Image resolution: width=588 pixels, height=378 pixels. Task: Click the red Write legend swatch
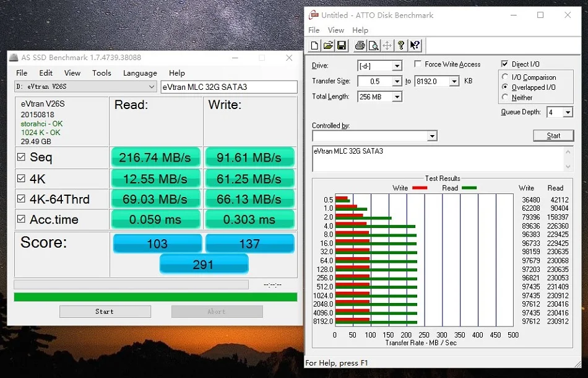(419, 188)
